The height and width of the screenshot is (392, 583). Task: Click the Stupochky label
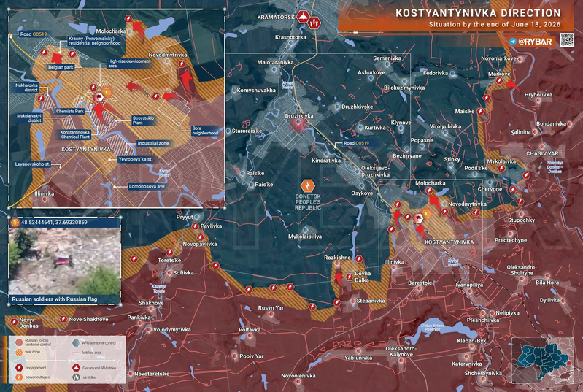(x=521, y=220)
